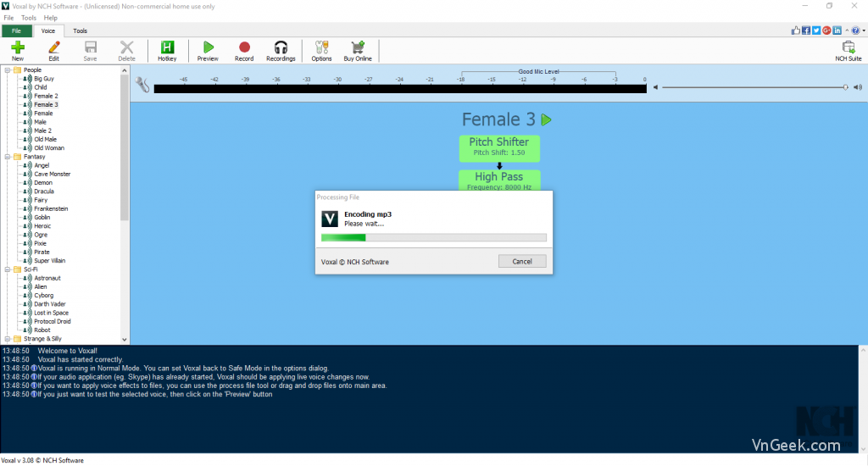
Task: Click the low volume speaker icon
Action: tap(655, 87)
